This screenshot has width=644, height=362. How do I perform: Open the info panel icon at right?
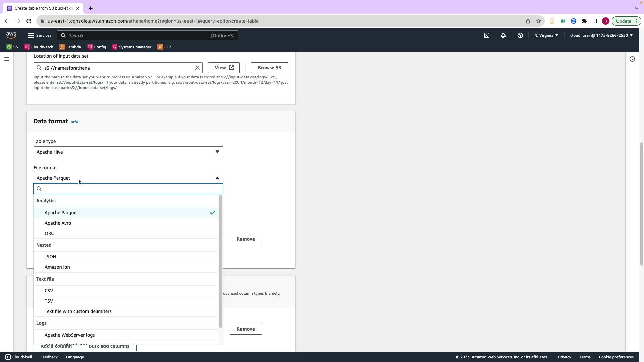[632, 59]
